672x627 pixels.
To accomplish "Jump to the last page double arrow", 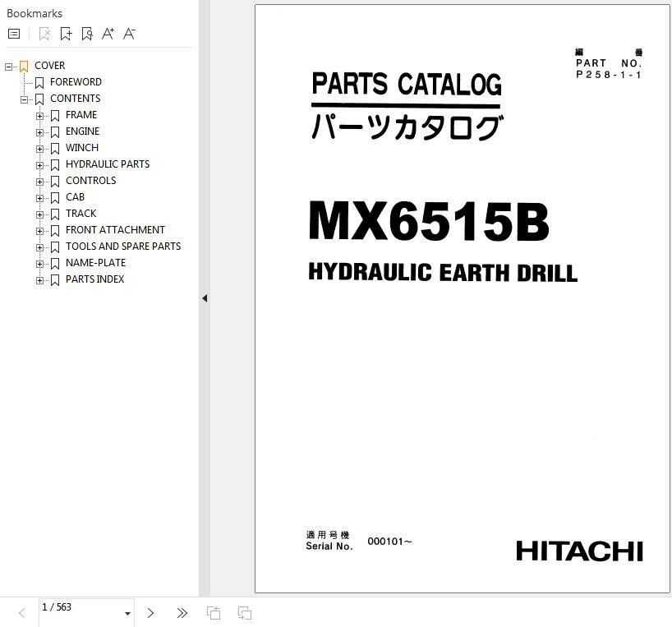I will (x=182, y=613).
